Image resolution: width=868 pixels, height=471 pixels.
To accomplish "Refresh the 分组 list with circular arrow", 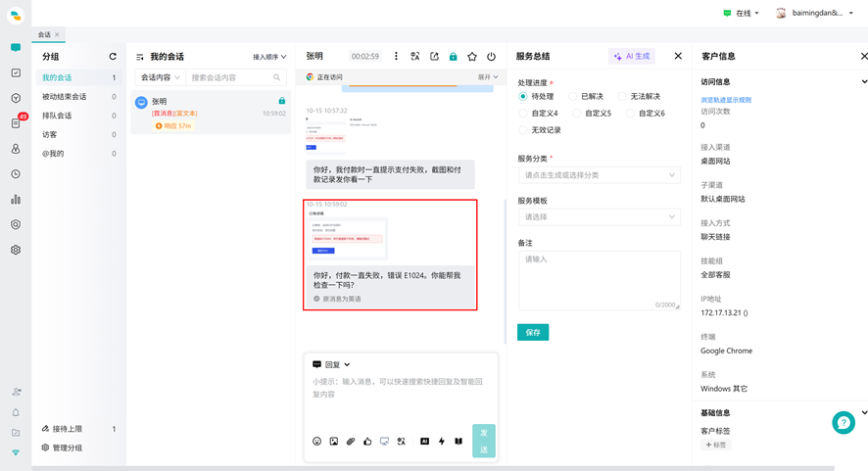I will pyautogui.click(x=113, y=57).
